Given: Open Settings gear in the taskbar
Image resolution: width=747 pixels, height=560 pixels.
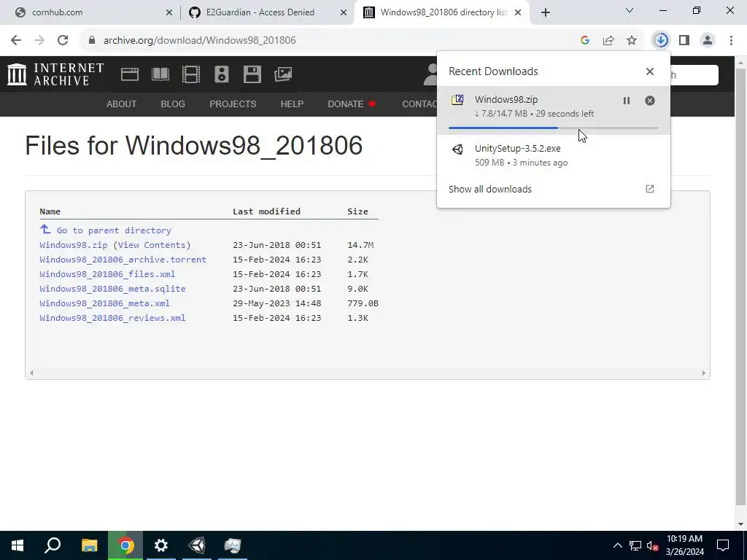Looking at the screenshot, I should tap(161, 545).
